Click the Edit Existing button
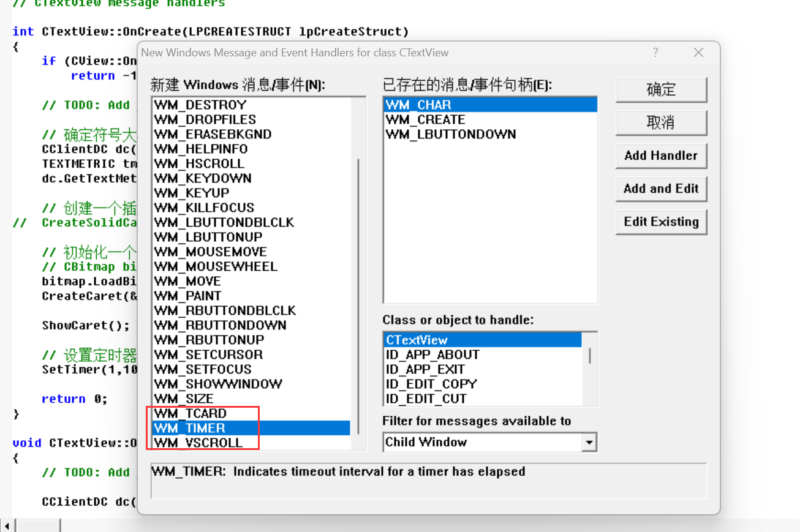The width and height of the screenshot is (800, 532). [x=661, y=222]
